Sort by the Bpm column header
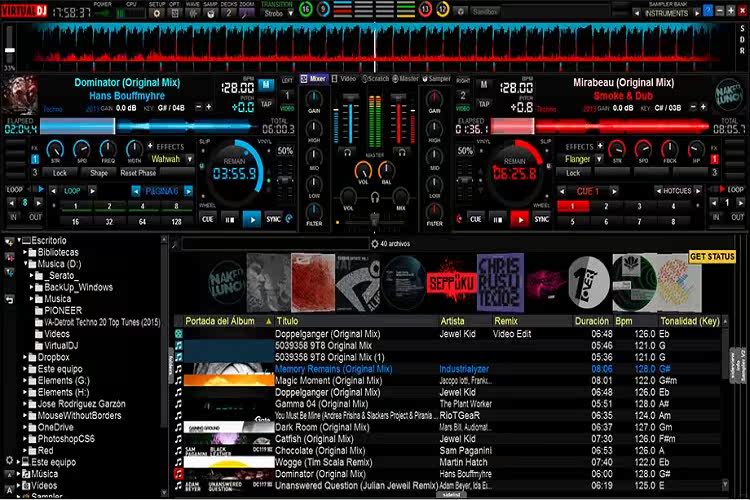 click(x=623, y=321)
